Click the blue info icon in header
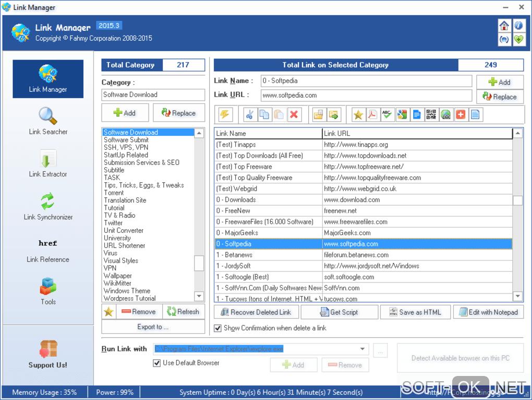532x400 pixels. click(x=518, y=26)
